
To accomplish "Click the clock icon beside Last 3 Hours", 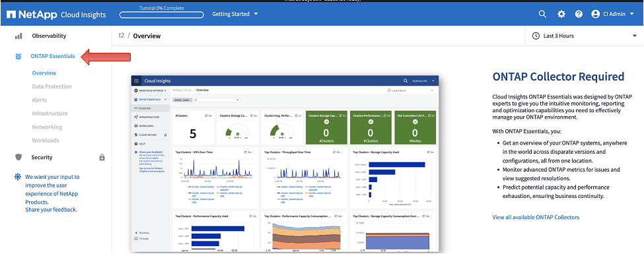I will 536,36.
